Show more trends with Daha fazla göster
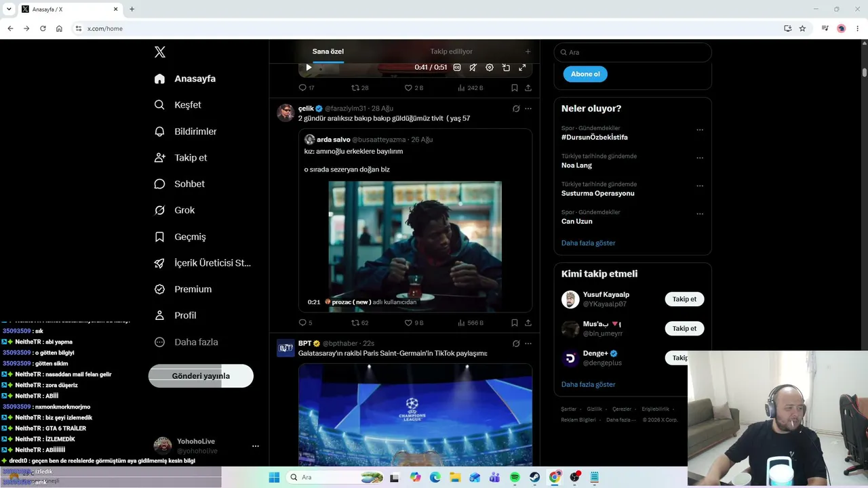 589,243
